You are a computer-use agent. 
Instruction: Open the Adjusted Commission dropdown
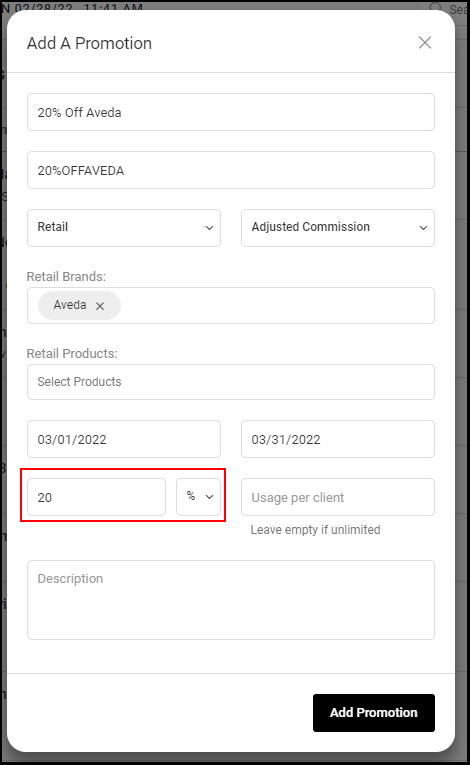point(338,228)
